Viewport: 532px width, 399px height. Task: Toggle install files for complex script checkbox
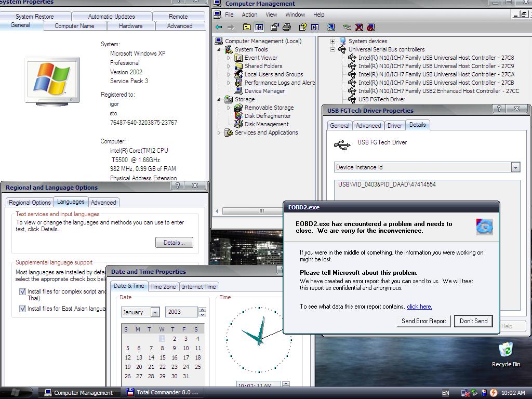[x=23, y=291]
